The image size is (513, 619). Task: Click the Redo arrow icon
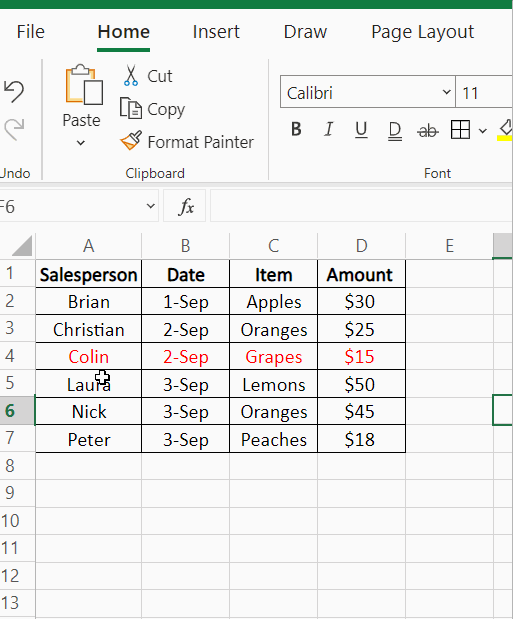click(x=14, y=129)
